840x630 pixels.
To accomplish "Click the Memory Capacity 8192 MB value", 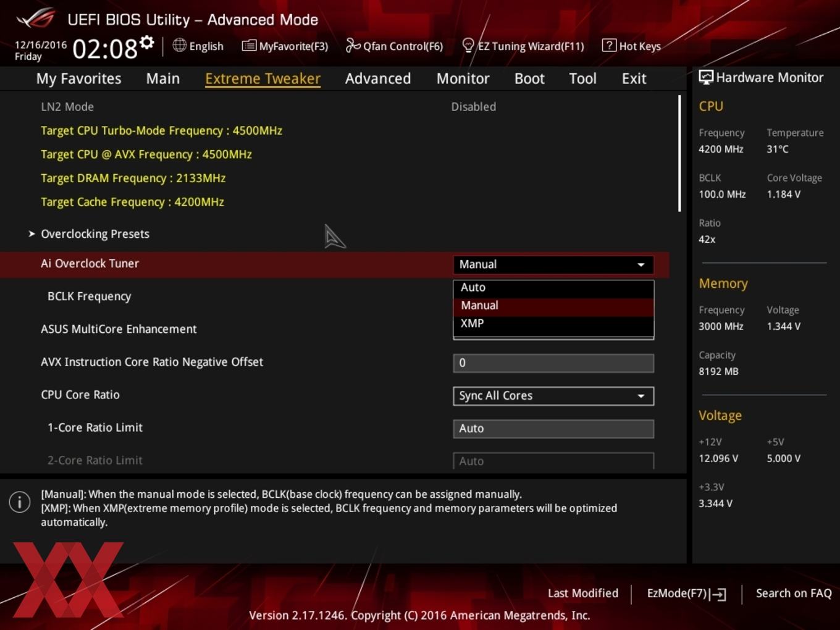I will coord(718,371).
